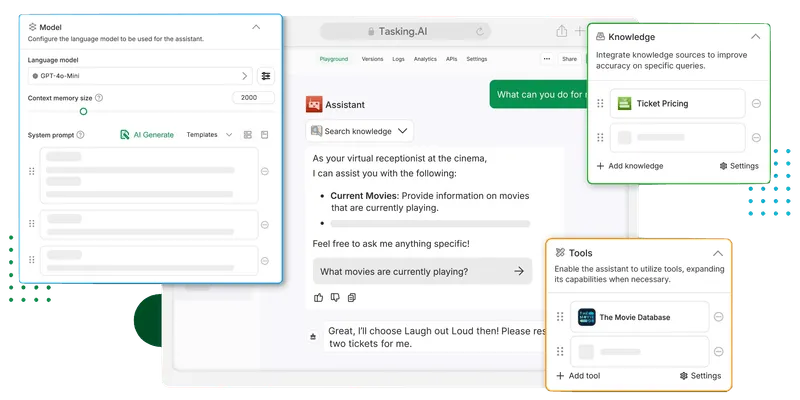Open the Logs tab
This screenshot has height=400, width=800.
point(398,59)
